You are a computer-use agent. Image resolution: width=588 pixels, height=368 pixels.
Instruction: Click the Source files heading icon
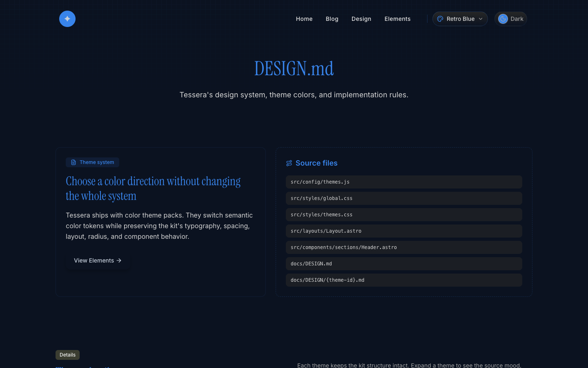[x=289, y=163]
